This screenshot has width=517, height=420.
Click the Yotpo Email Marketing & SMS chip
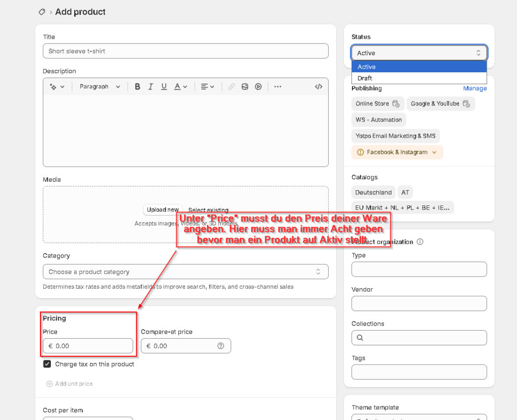395,136
